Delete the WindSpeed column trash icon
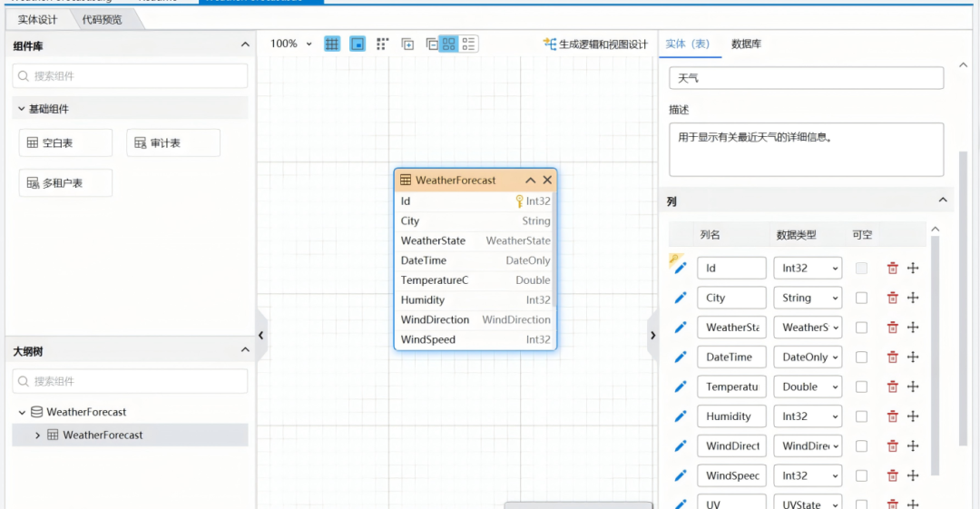The height and width of the screenshot is (509, 980). point(893,475)
